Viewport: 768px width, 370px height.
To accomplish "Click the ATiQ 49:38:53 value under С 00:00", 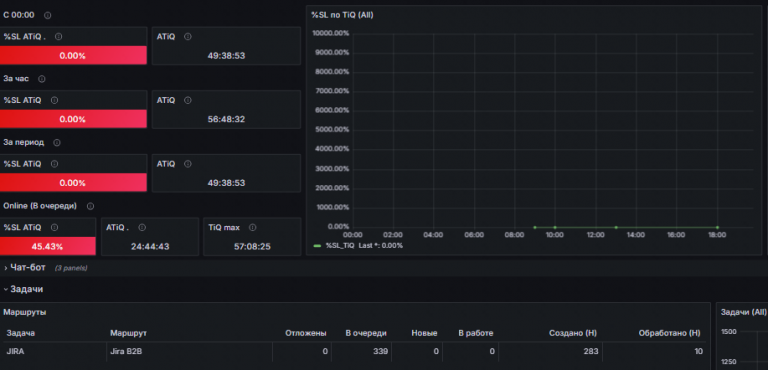I will coord(226,55).
